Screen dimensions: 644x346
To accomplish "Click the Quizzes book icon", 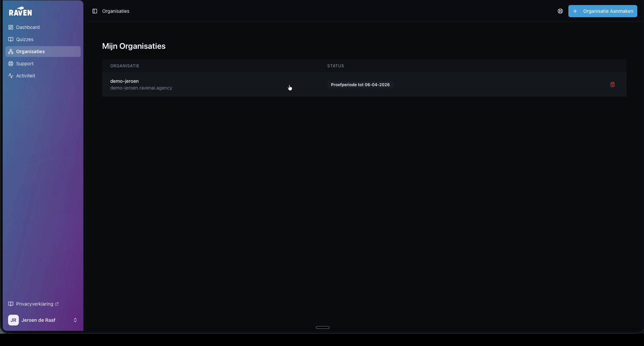I will pos(11,39).
